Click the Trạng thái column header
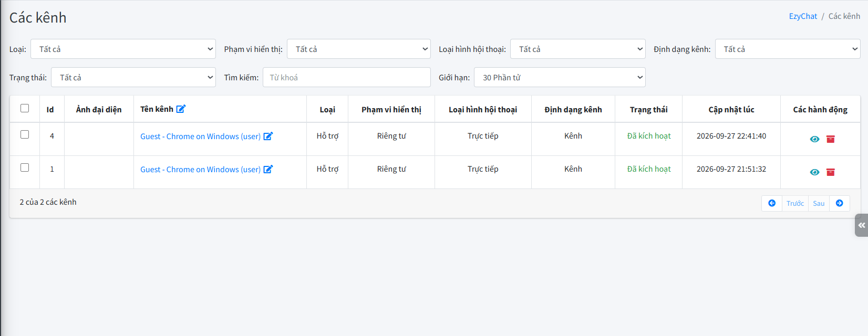Image resolution: width=868 pixels, height=336 pixels. pos(649,110)
